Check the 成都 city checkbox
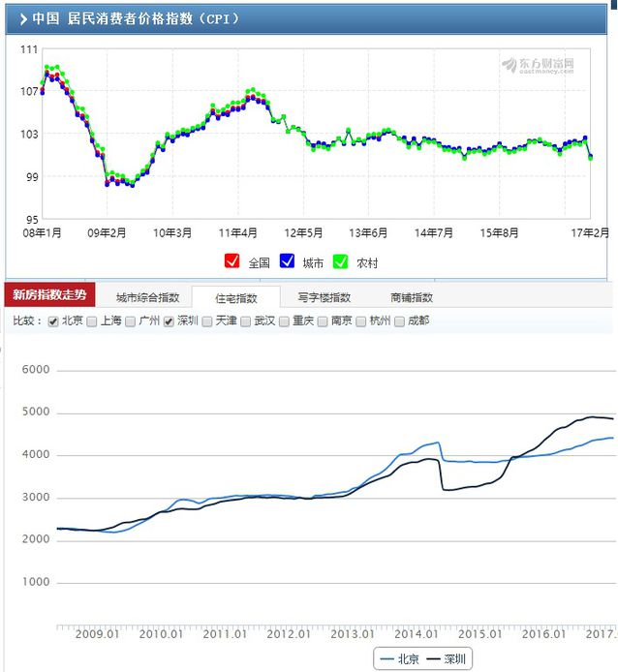 tap(399, 321)
